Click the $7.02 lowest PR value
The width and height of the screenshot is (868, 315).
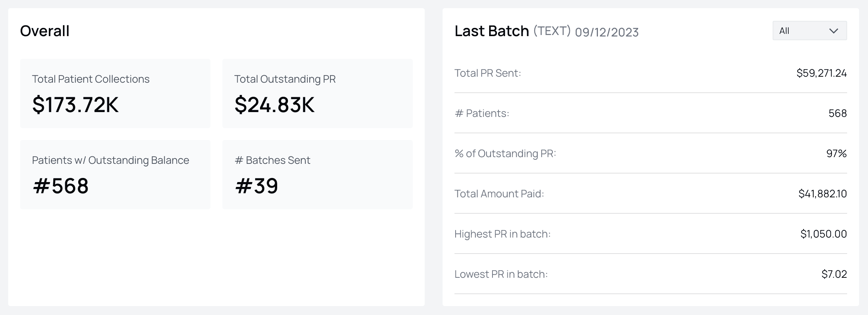point(834,274)
